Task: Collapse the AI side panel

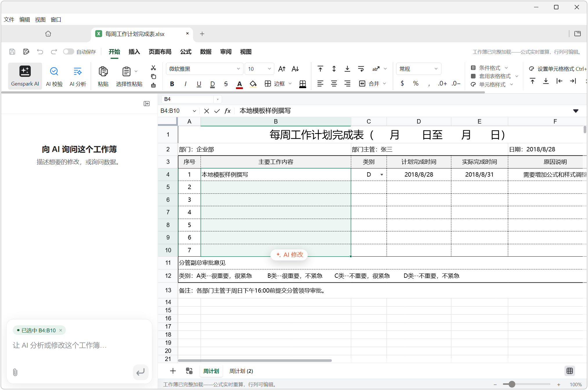Action: point(147,104)
